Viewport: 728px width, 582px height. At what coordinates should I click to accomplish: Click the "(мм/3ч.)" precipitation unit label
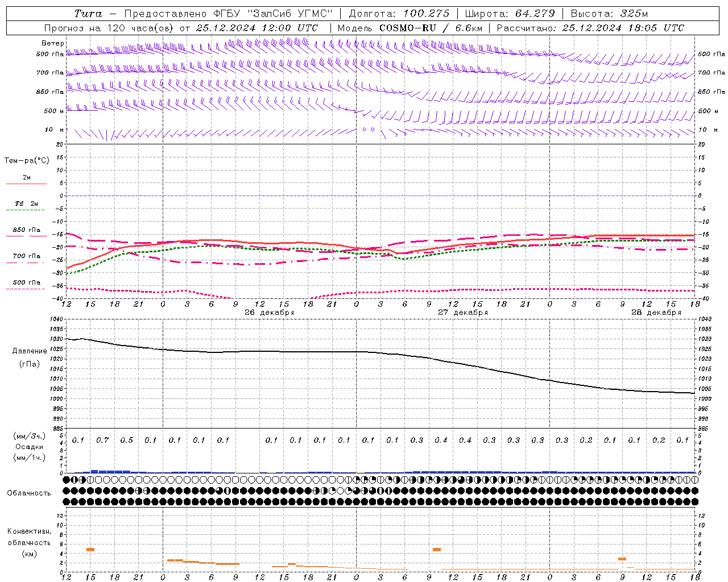(29, 436)
